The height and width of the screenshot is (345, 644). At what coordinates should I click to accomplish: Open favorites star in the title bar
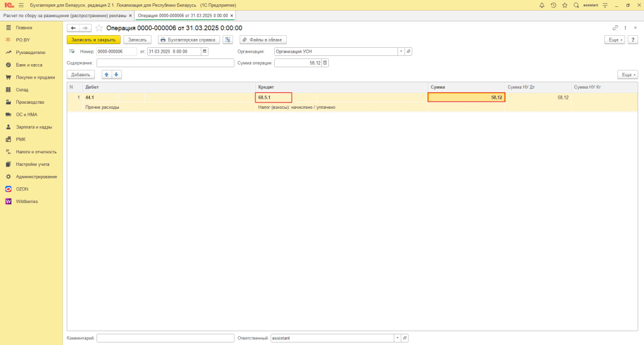point(565,5)
